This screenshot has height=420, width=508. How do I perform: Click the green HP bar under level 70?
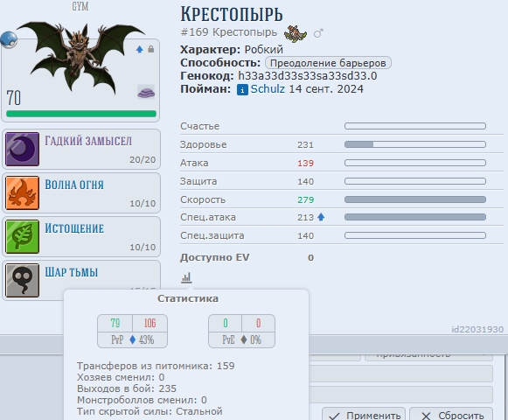click(x=81, y=114)
